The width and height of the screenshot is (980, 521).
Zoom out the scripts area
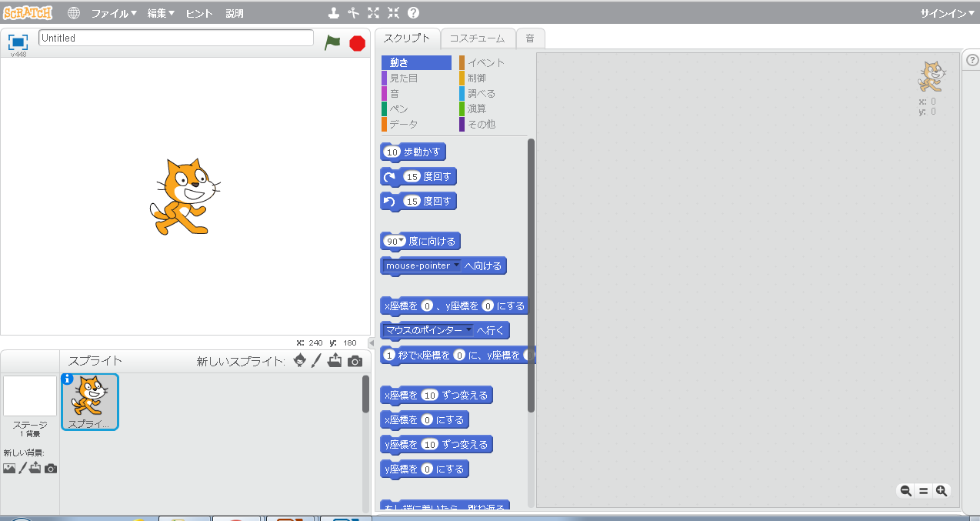pos(906,490)
